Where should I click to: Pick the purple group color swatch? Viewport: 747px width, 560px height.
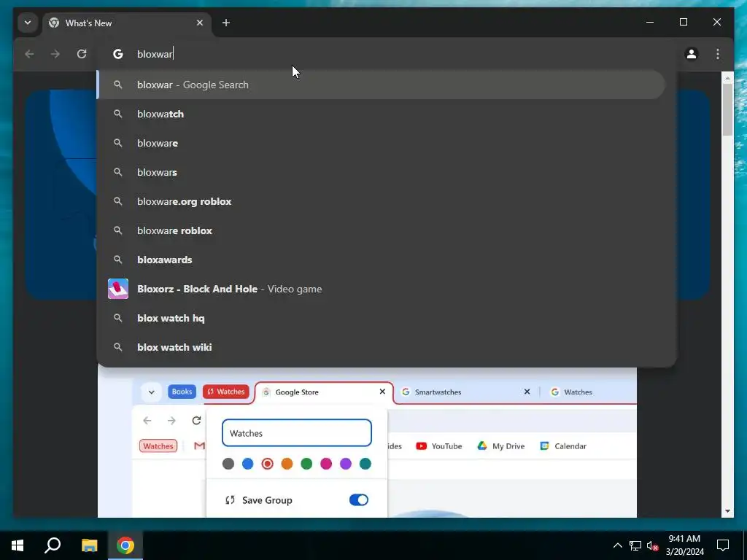tap(345, 463)
